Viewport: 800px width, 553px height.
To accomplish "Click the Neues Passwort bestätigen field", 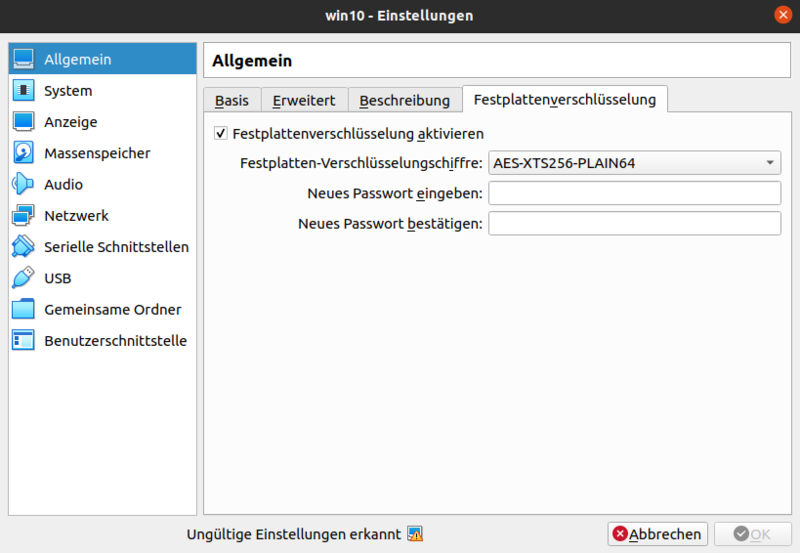I will (x=634, y=223).
